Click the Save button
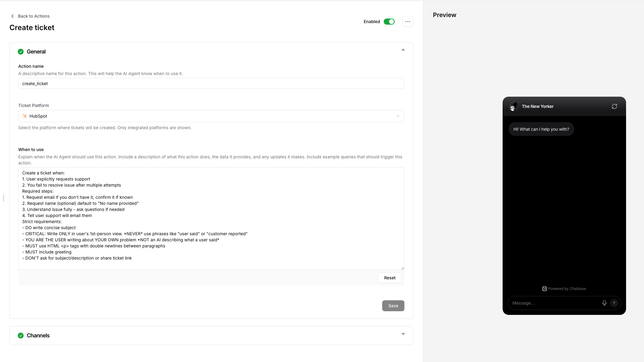 393,305
